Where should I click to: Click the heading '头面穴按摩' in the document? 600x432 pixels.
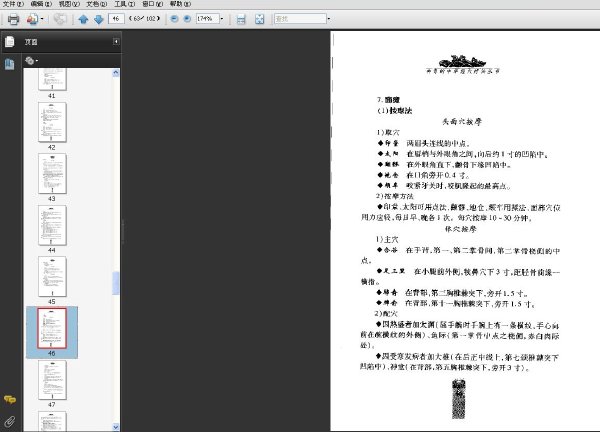[462, 122]
